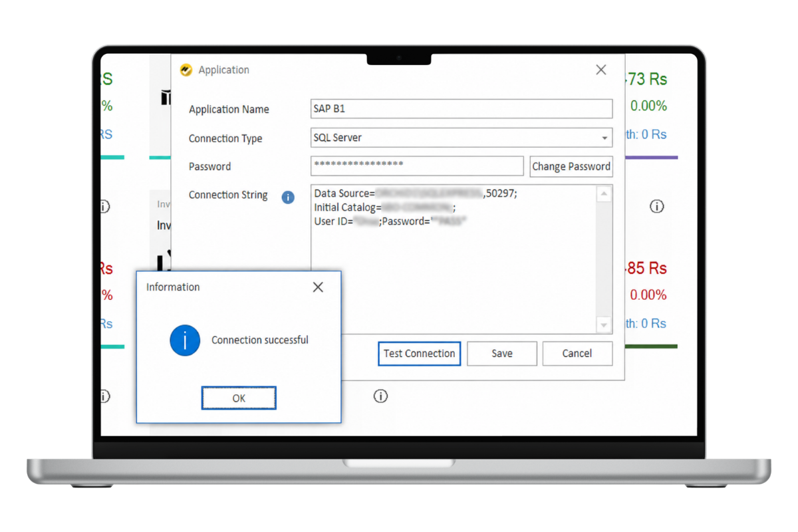
Task: Cancel the application dialog
Action: click(577, 354)
